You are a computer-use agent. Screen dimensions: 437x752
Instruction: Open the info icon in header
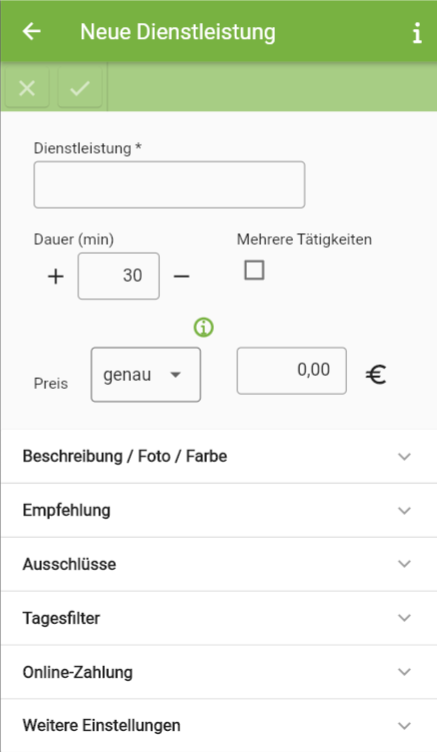(417, 33)
